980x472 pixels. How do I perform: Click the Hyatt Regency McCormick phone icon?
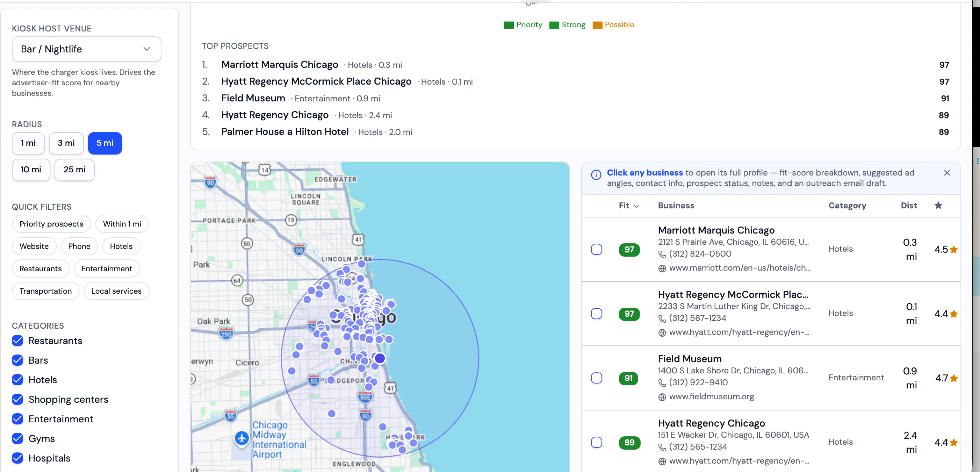pyautogui.click(x=662, y=319)
